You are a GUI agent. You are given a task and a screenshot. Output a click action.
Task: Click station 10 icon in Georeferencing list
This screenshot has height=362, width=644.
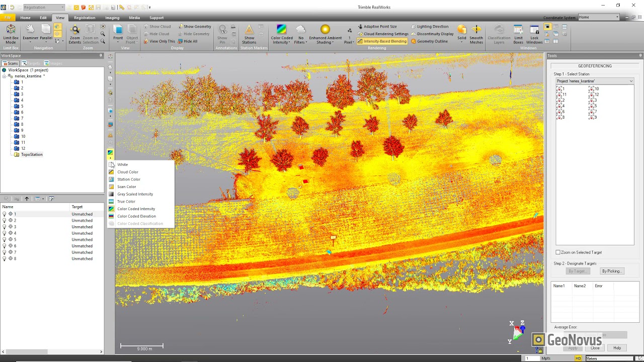click(x=592, y=88)
